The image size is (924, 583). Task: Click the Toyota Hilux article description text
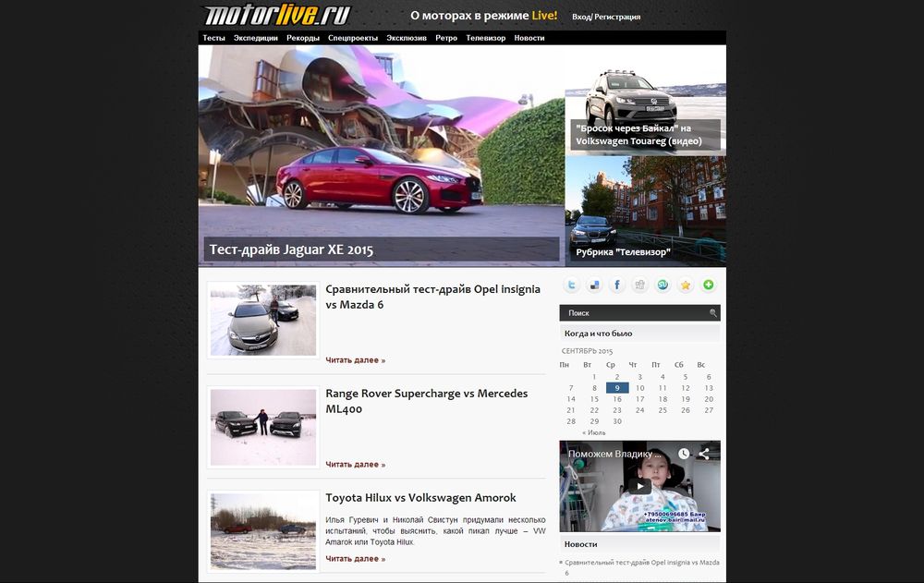pyautogui.click(x=435, y=531)
